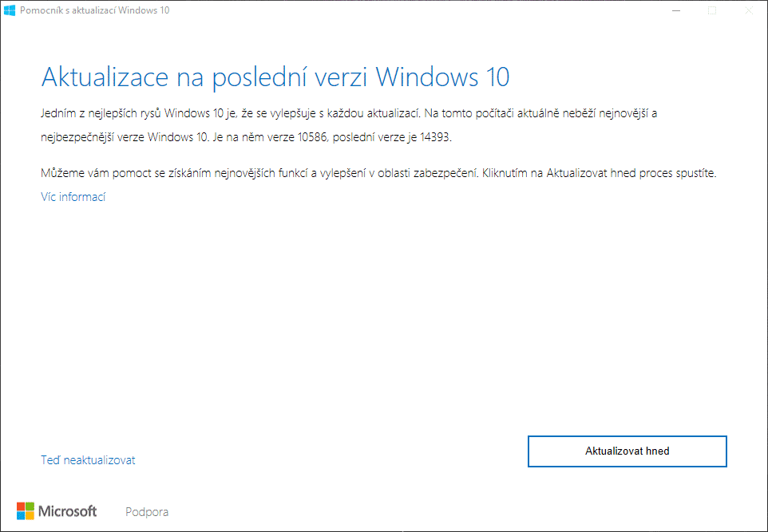Click Windows 10 in the large blue heading
768x532 pixels.
(441, 77)
